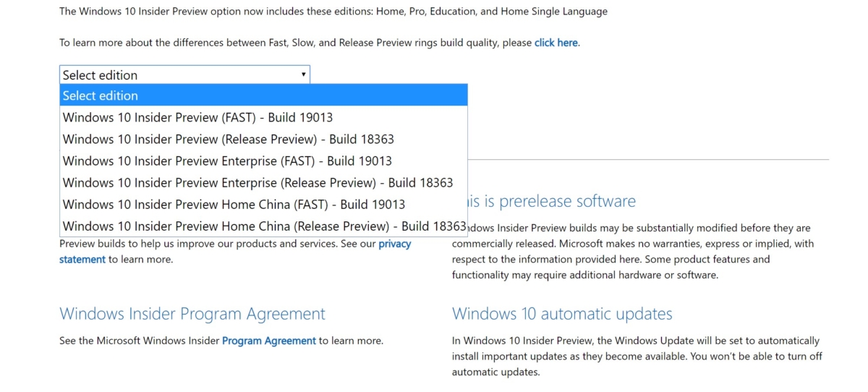Choose Insider Preview Enterprise (FAST) Build 19013
Image resolution: width=868 pixels, height=392 pixels.
click(263, 161)
